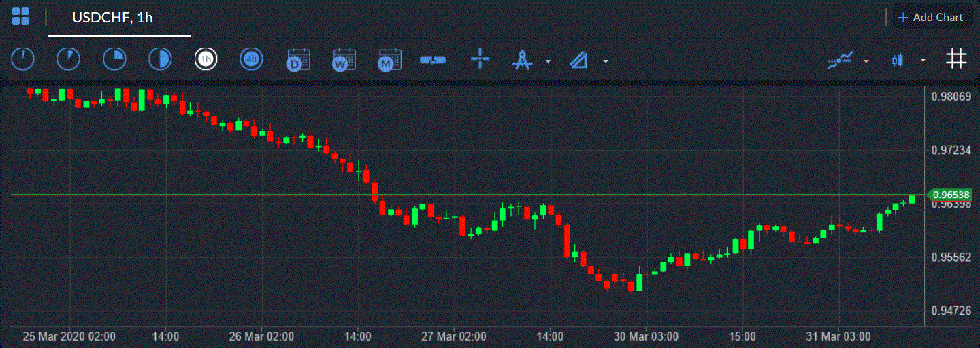Open the candlestick chart type icon
This screenshot has height=348, width=980.
pyautogui.click(x=898, y=60)
